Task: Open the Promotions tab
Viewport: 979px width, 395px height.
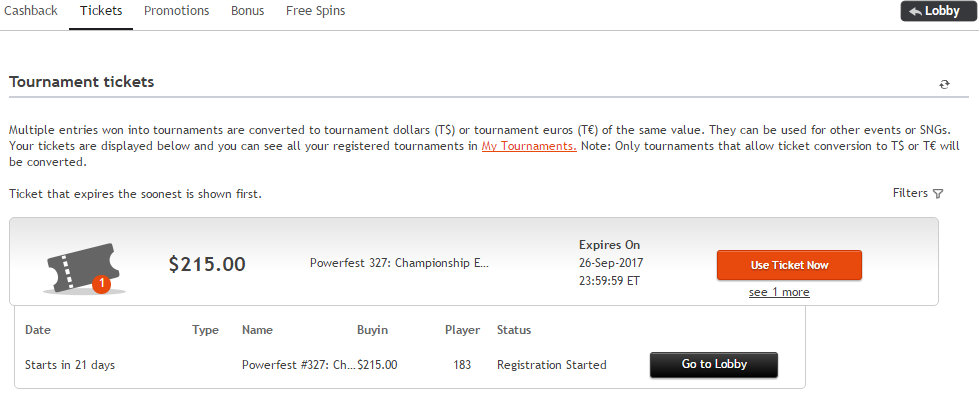Action: click(x=177, y=11)
